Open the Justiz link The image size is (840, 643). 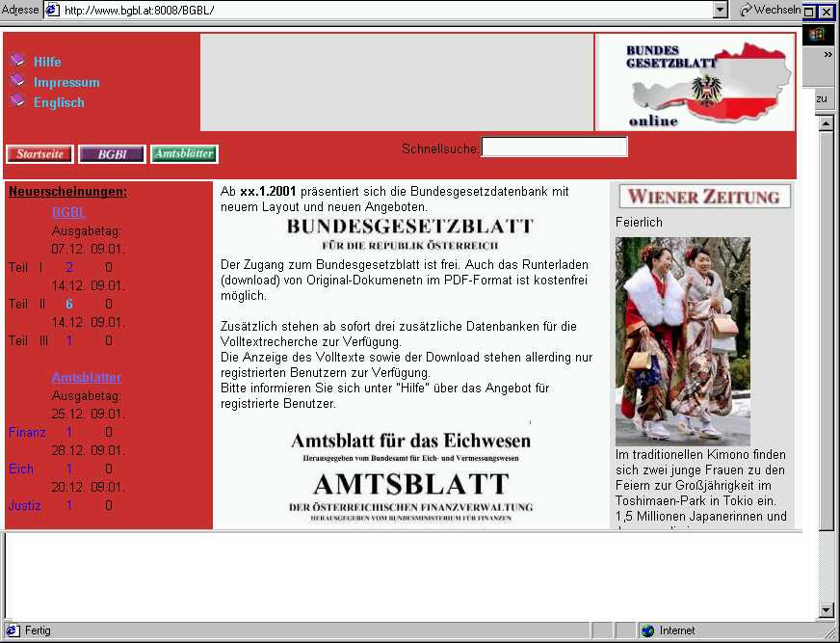(x=25, y=506)
